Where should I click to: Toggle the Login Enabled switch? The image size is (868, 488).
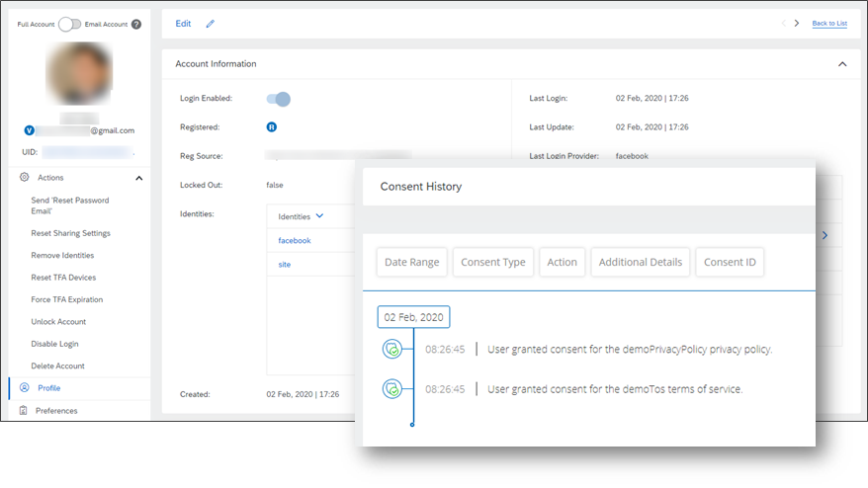click(279, 99)
